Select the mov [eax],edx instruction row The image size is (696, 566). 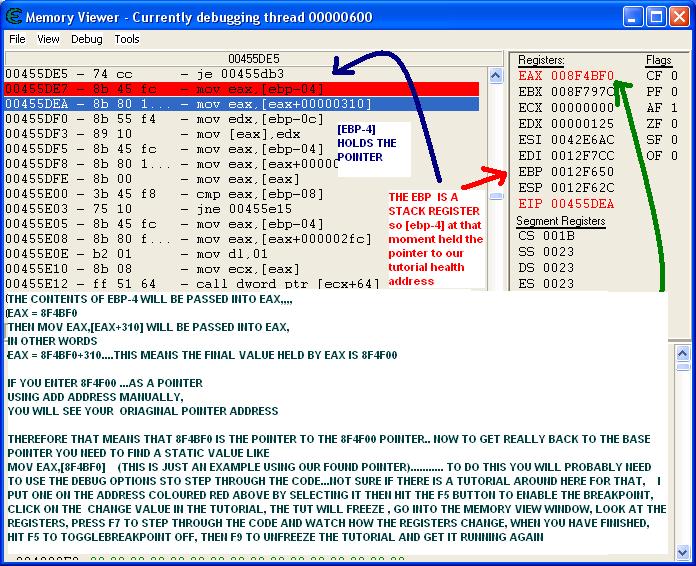(x=242, y=134)
